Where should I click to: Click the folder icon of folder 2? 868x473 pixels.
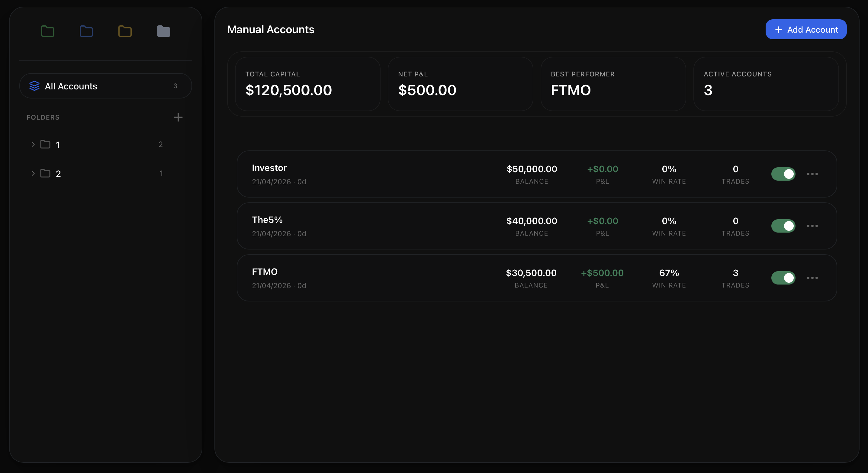[x=45, y=173]
